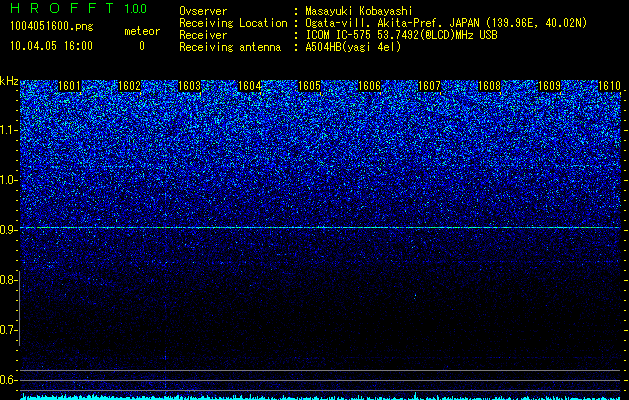Viewport: 629px width, 400px height.
Task: Click the 0.6 kHz axis label
Action: pyautogui.click(x=8, y=380)
